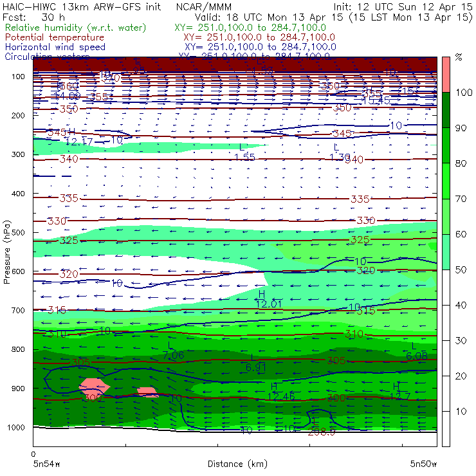Click the colorbar '20' percent label
The width and height of the screenshot is (476, 476).
pyautogui.click(x=461, y=376)
